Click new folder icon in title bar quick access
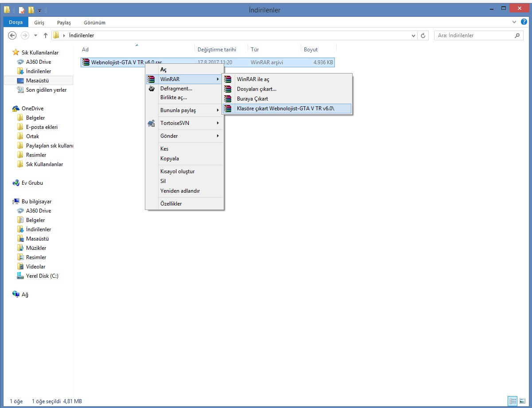 pyautogui.click(x=31, y=10)
